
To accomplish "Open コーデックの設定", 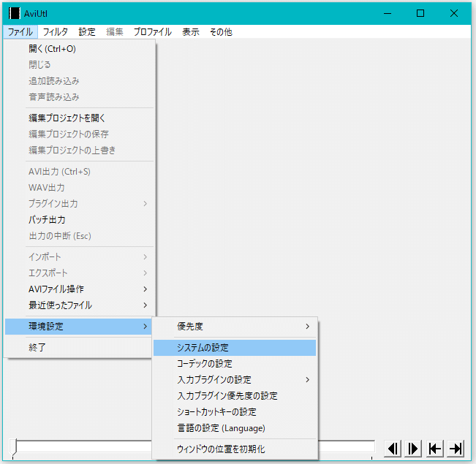I will click(x=235, y=364).
